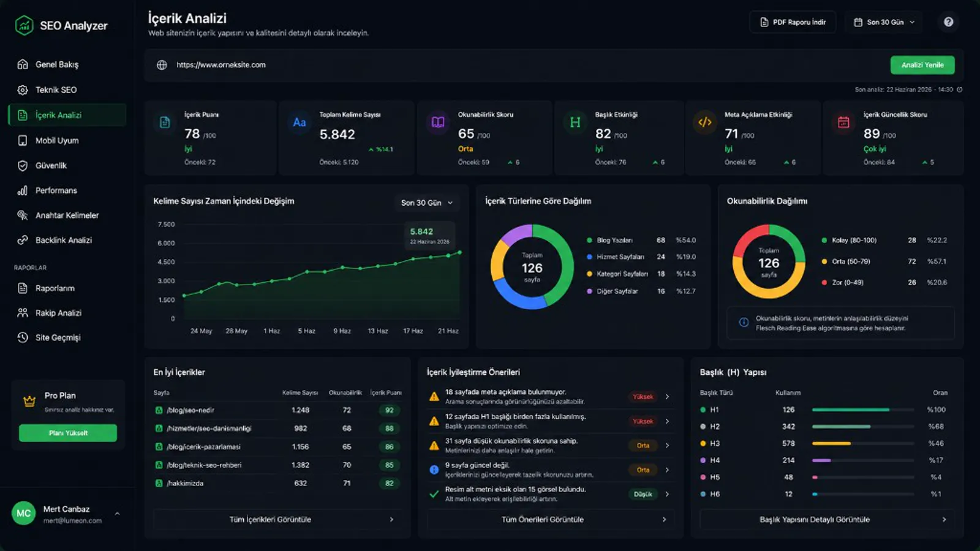980x551 pixels.
Task: Click the PDF file icon in download button
Action: pos(764,22)
